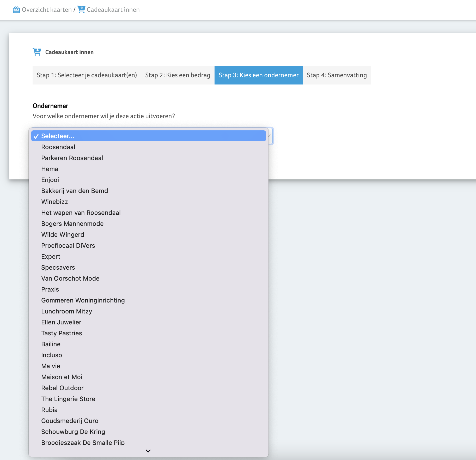
Task: Pick Goudsmederij Ouro entry
Action: click(149, 421)
